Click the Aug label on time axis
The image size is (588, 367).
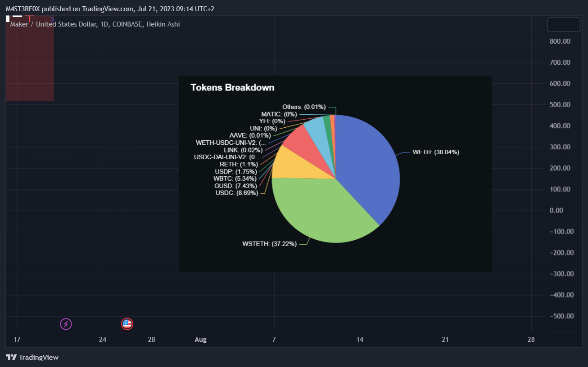coord(201,340)
